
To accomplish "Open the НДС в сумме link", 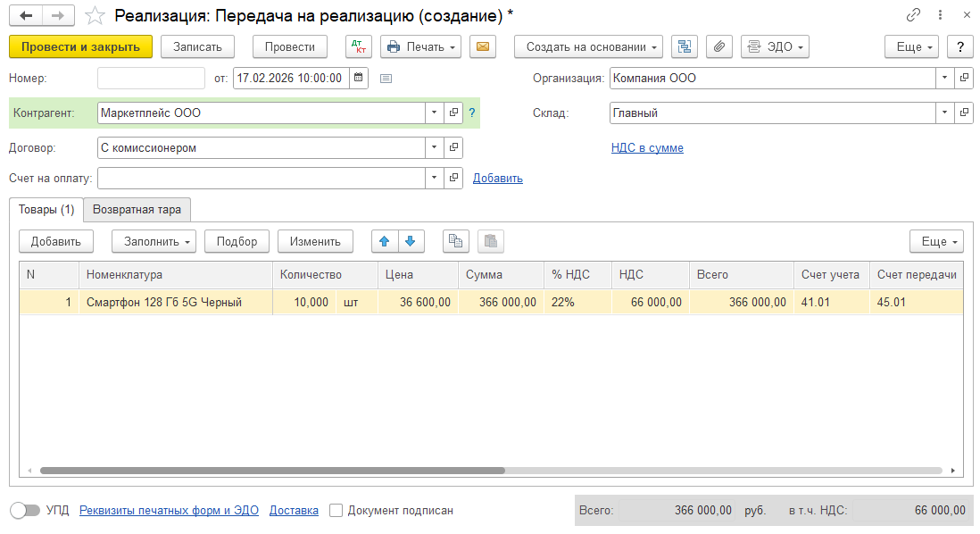I will [647, 148].
